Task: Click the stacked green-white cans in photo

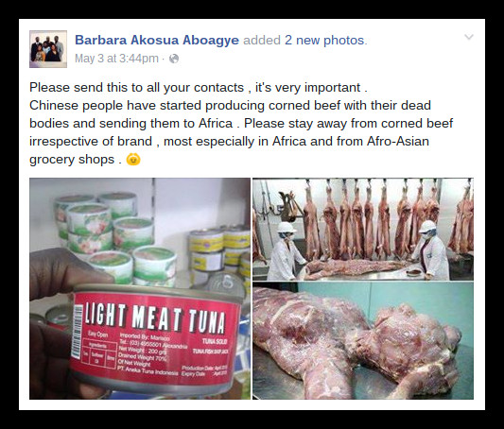Action: tap(114, 236)
